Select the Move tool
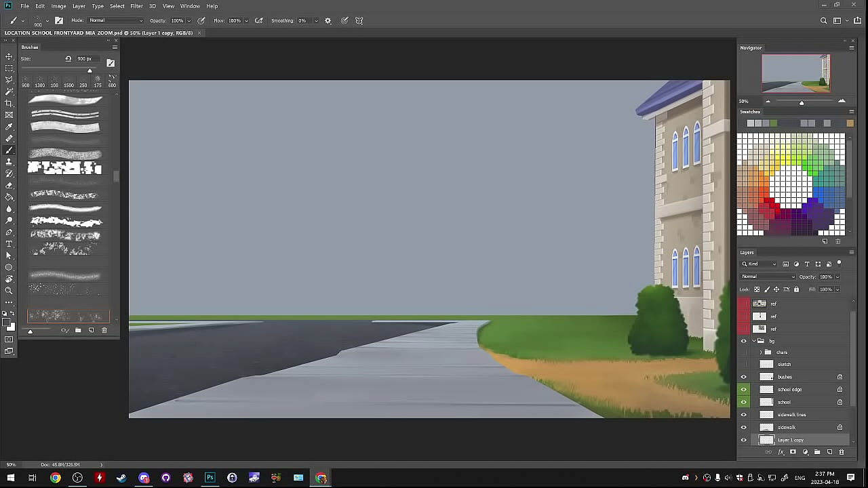The height and width of the screenshot is (488, 868). click(9, 56)
